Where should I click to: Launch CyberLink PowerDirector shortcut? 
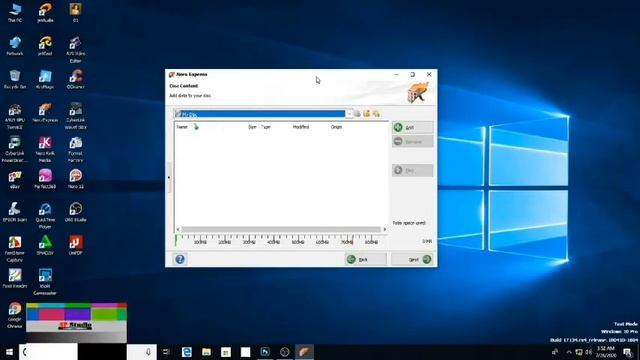point(15,150)
